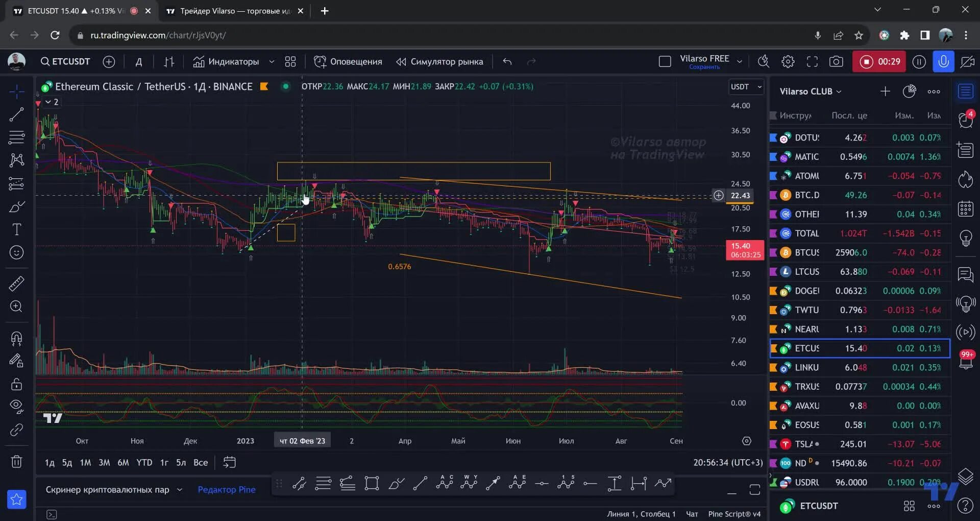Select the Text annotation tool
This screenshot has width=980, height=521.
tap(16, 229)
